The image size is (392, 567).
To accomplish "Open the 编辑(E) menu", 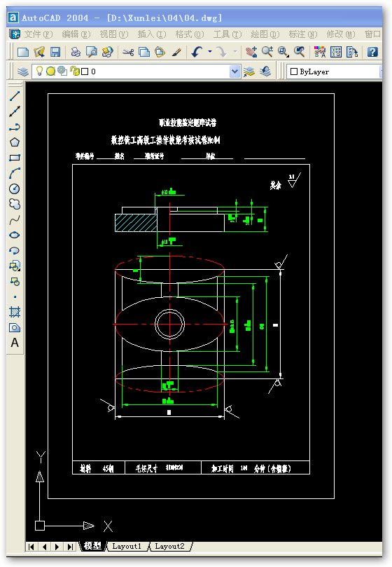I will [76, 34].
